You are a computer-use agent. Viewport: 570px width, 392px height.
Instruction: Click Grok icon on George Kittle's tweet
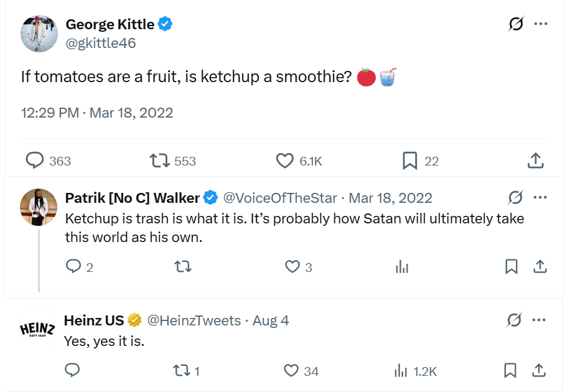[516, 24]
